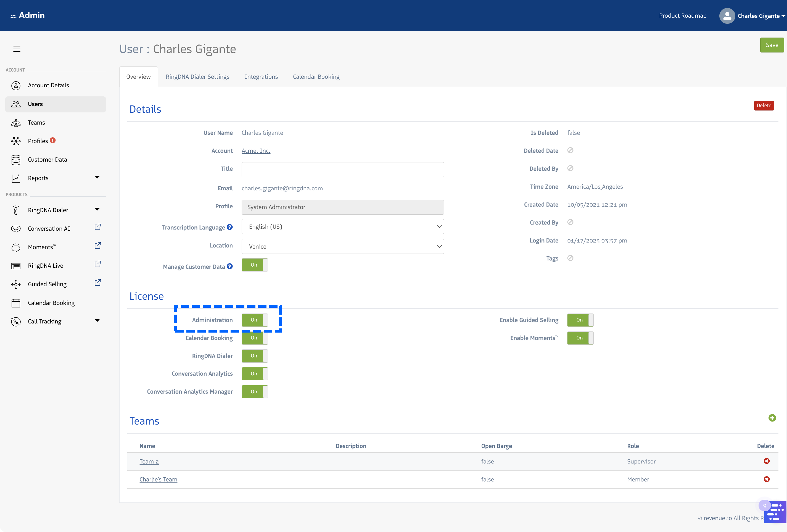Switch to the Integrations tab
This screenshot has width=787, height=532.
(261, 77)
